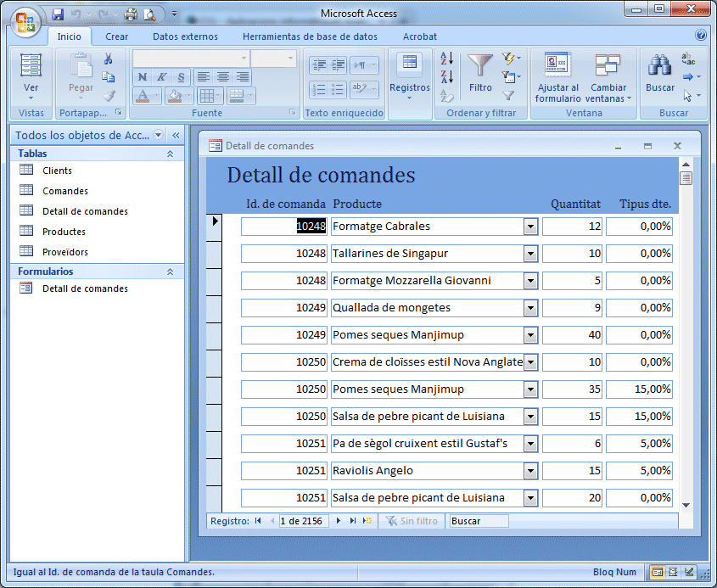The image size is (717, 588).
Task: Switch to the Crear tab
Action: point(116,36)
